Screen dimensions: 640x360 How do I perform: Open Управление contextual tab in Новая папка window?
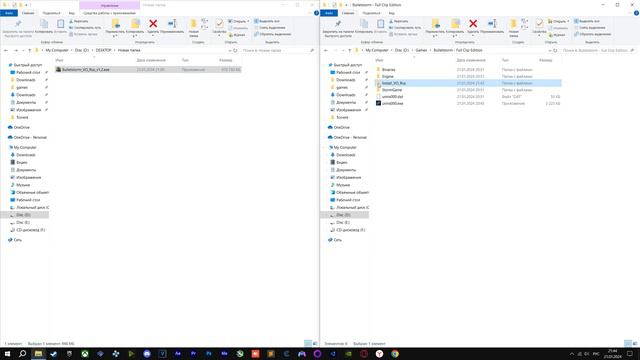[109, 5]
